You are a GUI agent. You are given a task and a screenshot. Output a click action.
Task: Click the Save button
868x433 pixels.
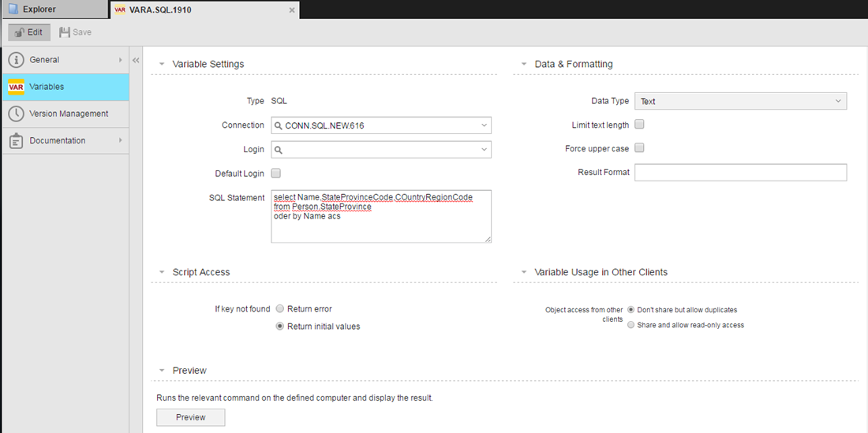[x=75, y=32]
